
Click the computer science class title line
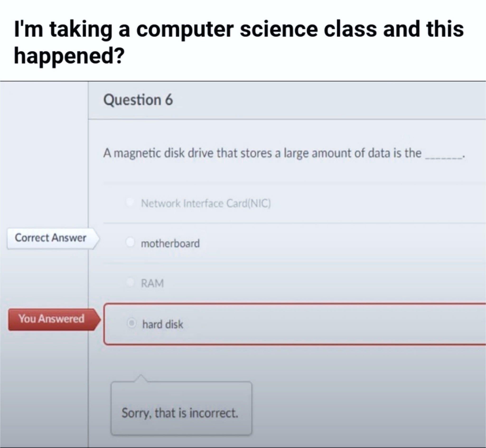click(239, 30)
